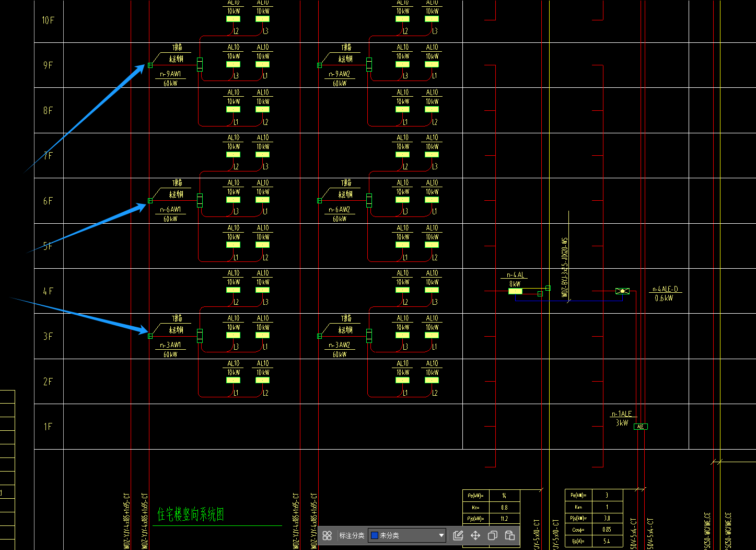Click the blue color swatch next to 未分类

click(374, 535)
